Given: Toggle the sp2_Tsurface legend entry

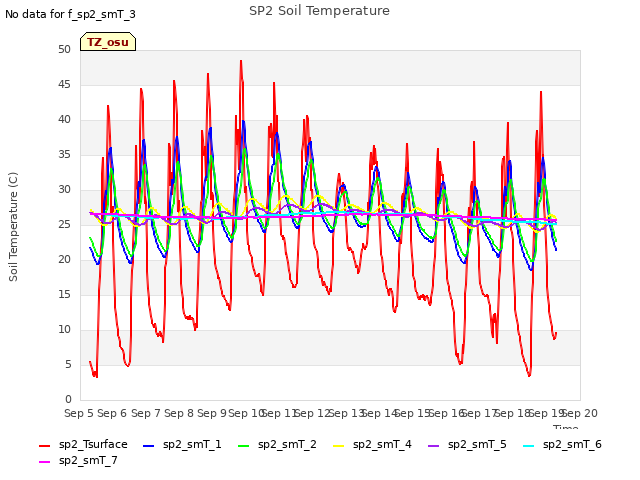Looking at the screenshot, I should (83, 444).
